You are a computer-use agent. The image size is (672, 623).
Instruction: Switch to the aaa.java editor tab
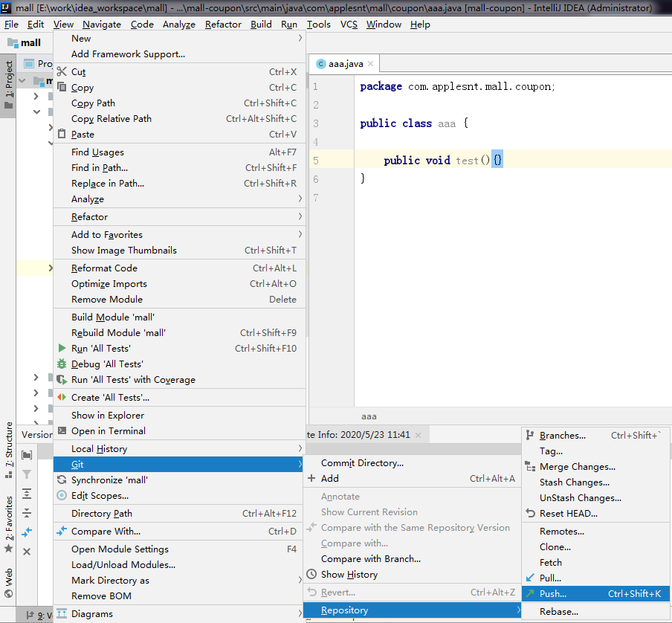point(346,64)
